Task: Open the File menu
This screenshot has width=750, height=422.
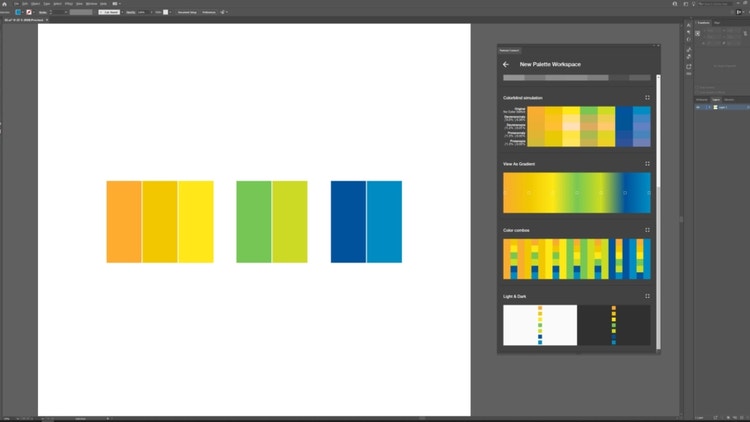Action: 16,3
